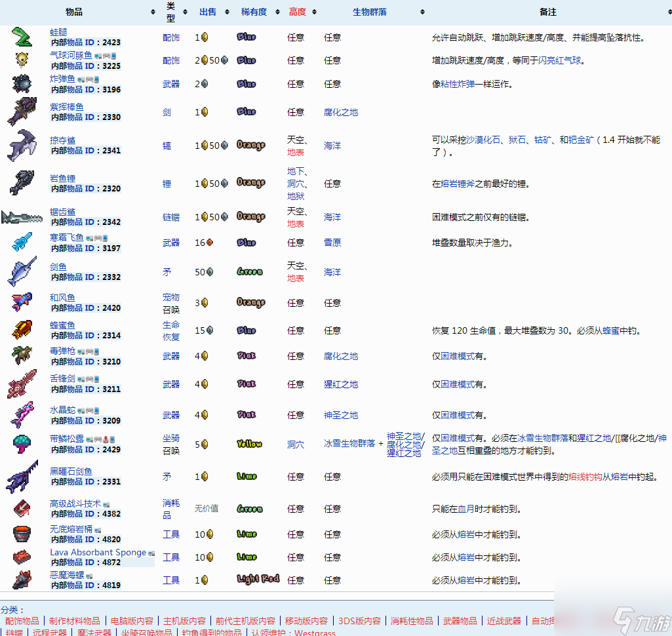Sort table by 出售 column arrow
The image size is (672, 636).
[x=227, y=12]
